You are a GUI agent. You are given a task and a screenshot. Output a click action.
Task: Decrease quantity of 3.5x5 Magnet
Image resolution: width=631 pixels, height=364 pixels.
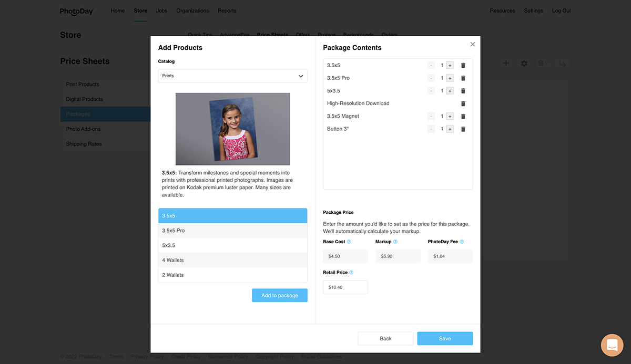[431, 116]
